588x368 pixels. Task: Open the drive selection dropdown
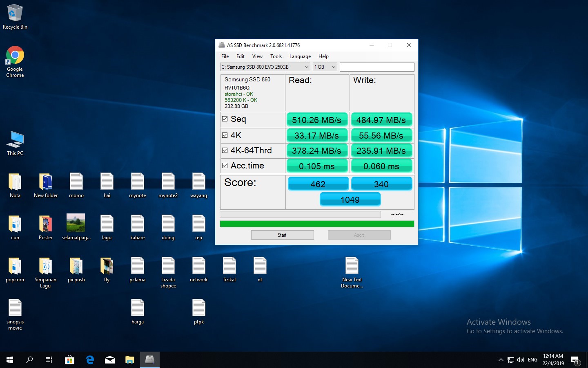[x=265, y=67]
